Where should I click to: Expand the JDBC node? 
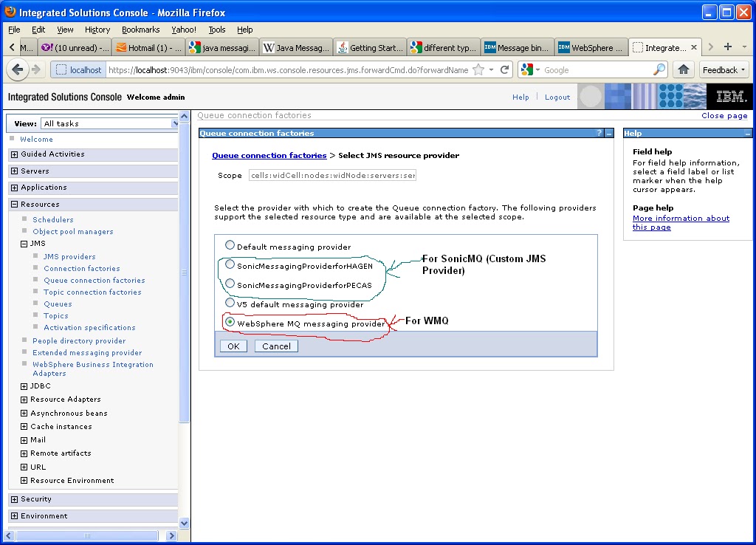[x=24, y=386]
